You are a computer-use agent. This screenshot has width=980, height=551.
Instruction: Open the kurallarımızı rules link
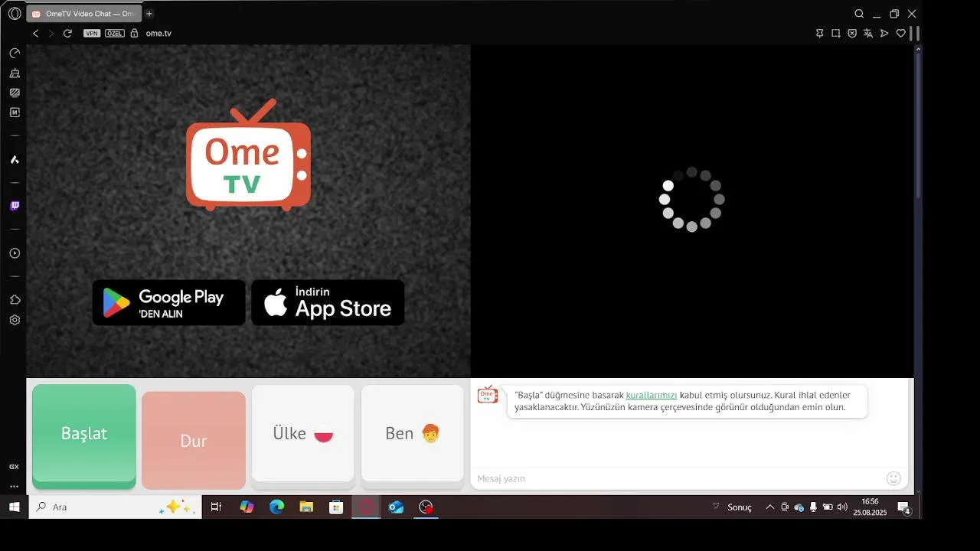point(652,395)
